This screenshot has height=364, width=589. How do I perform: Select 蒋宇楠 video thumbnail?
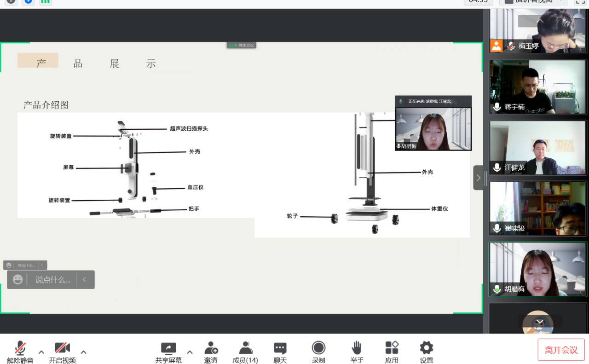click(x=538, y=87)
